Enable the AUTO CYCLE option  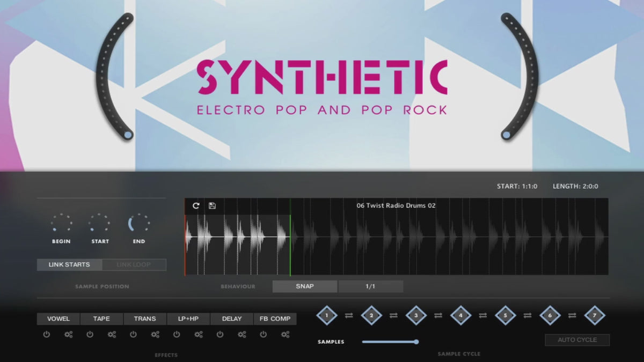(577, 340)
